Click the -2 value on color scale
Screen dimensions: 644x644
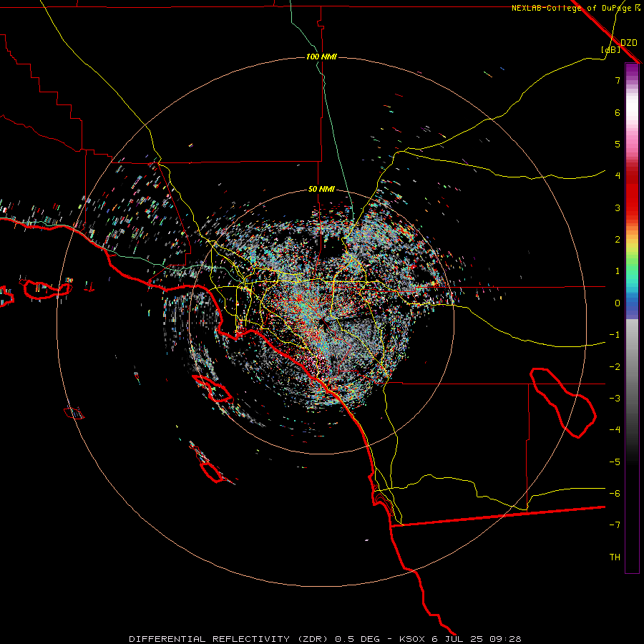click(615, 367)
